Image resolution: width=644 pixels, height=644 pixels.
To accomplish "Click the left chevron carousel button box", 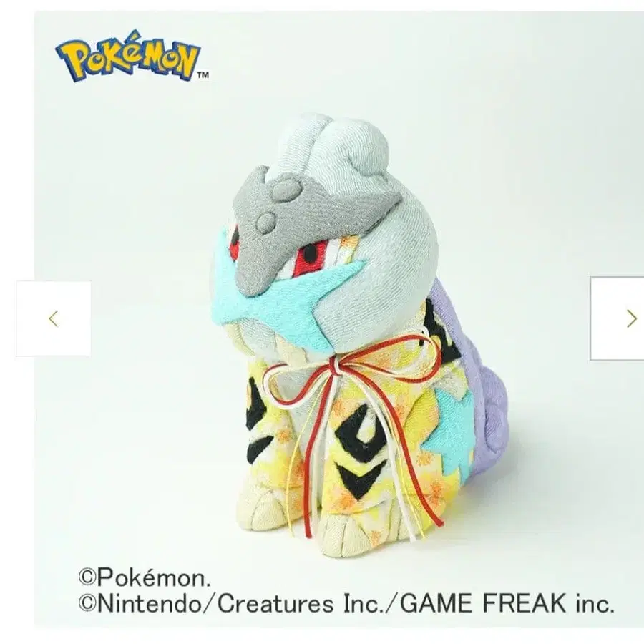I will point(54,318).
